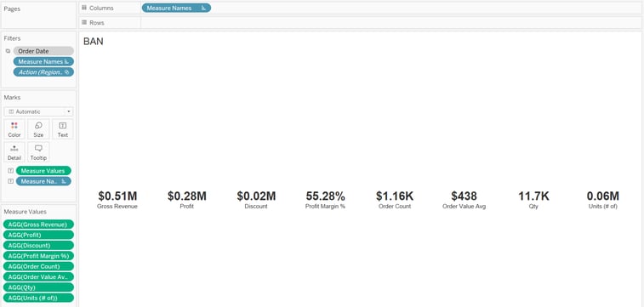Click sort icon on Columns Measure Names pill
The width and height of the screenshot is (644, 307).
tap(203, 8)
